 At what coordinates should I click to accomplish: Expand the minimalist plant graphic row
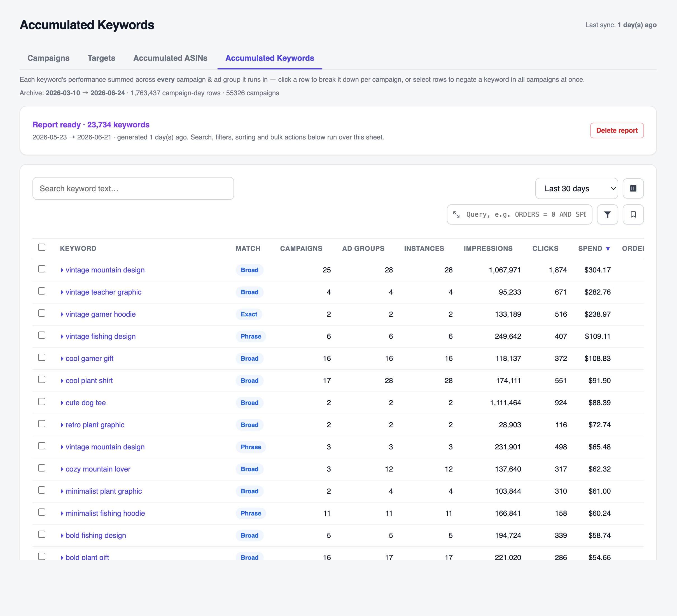[62, 491]
